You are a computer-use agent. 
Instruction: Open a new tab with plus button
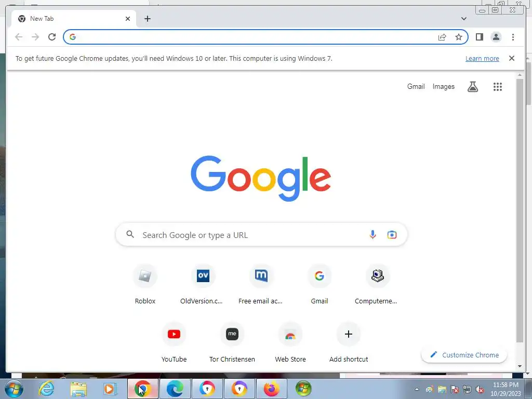pyautogui.click(x=147, y=19)
